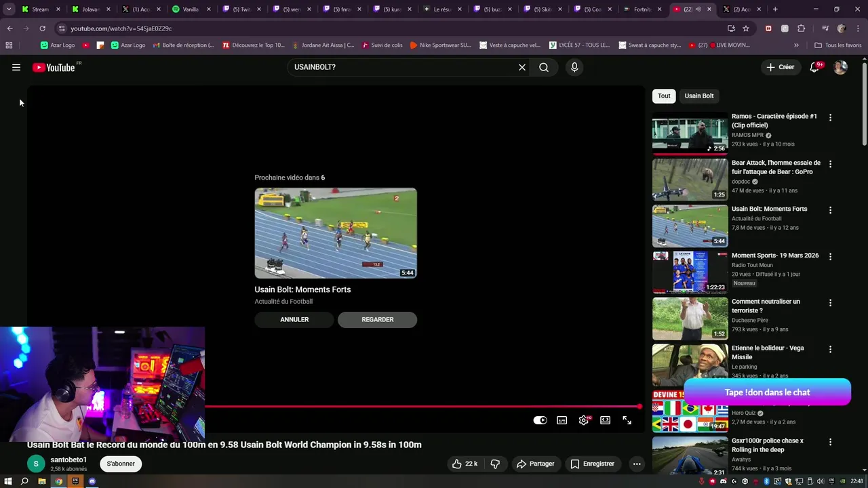Open Gsxr1000r police chase video title

pyautogui.click(x=767, y=445)
